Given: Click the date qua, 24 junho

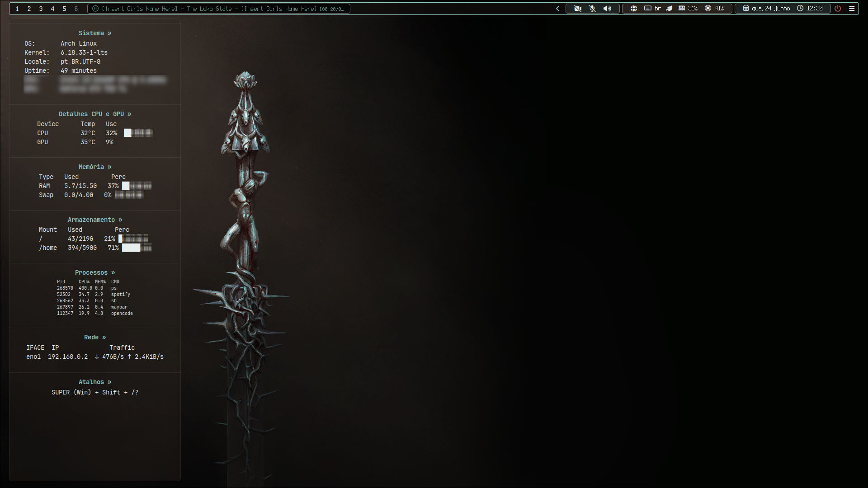Looking at the screenshot, I should [771, 9].
